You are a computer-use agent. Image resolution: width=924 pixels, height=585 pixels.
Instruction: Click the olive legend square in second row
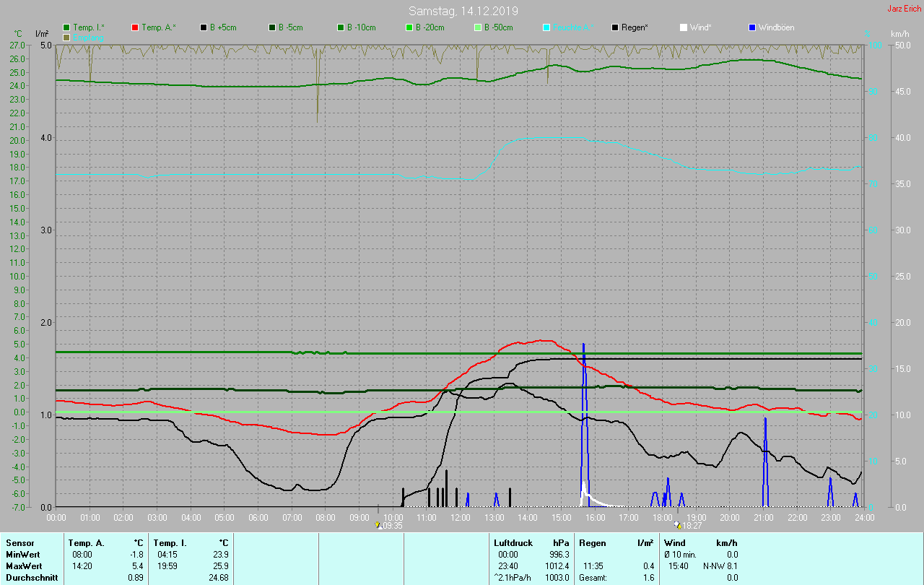[x=66, y=37]
